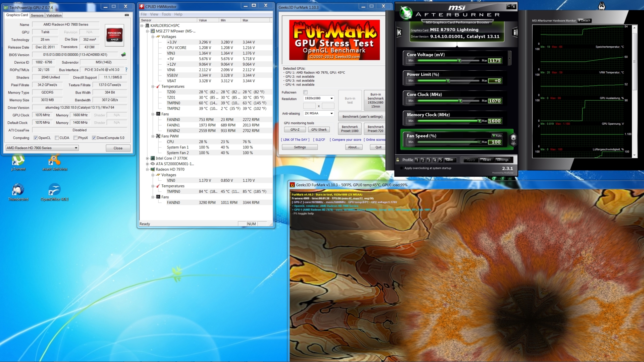644x362 pixels.
Task: Select Afterburner profile slot 2
Action: [x=423, y=160]
